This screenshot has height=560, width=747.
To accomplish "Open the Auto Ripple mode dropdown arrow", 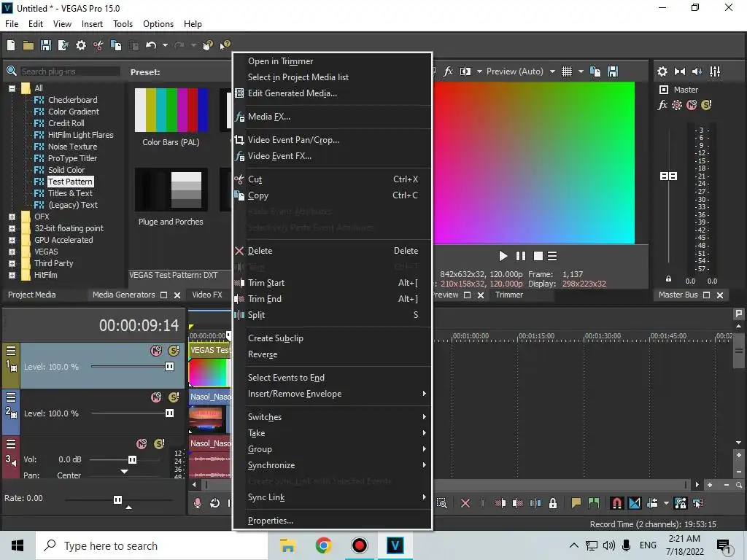I will 666,503.
